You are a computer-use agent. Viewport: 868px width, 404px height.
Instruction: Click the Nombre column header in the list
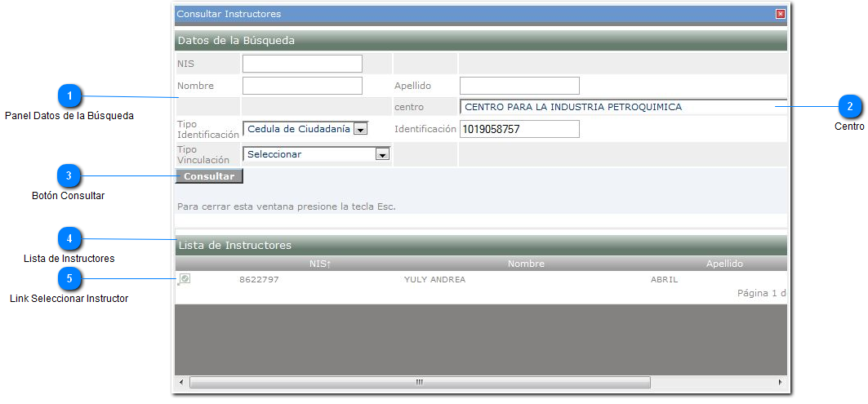pyautogui.click(x=526, y=264)
